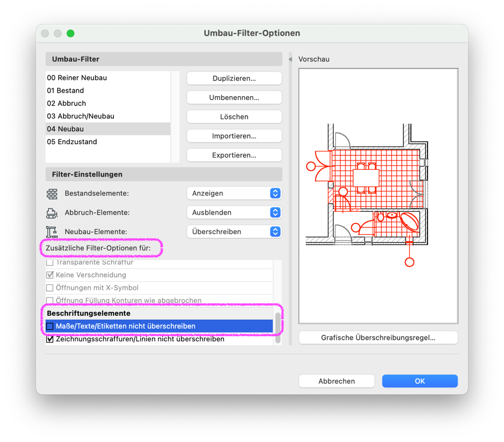Select the 01 Bestand filter

[x=108, y=91]
